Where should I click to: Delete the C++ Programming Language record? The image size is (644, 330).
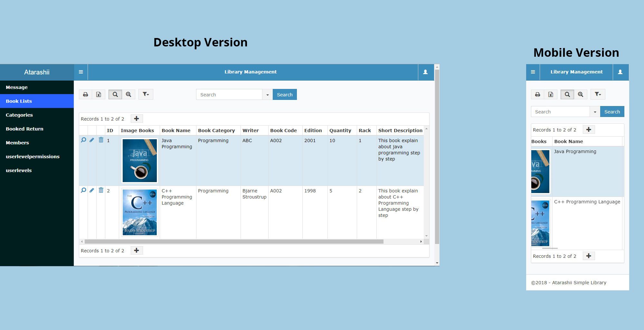coord(101,190)
